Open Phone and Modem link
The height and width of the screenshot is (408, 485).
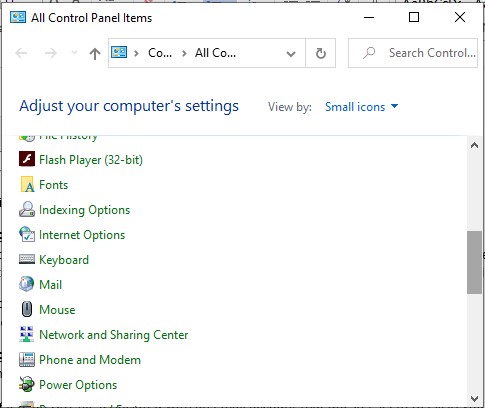[90, 360]
